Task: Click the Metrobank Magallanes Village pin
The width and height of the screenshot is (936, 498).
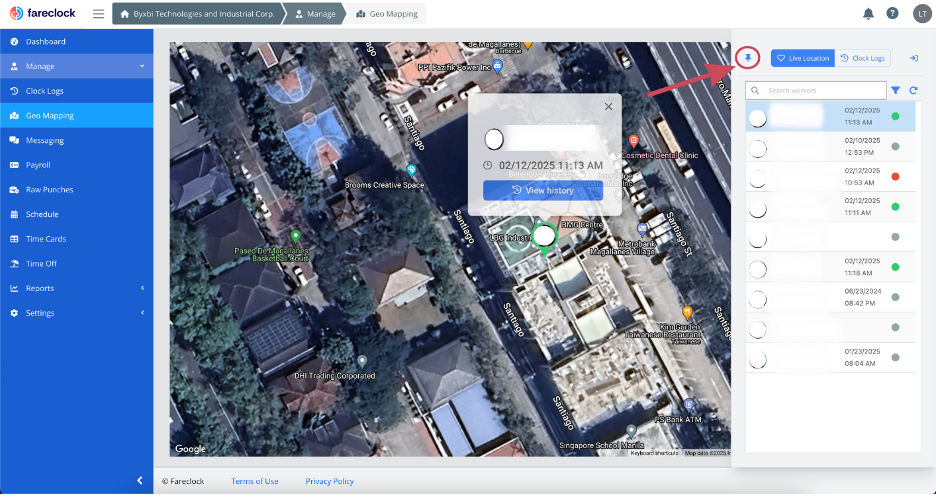Action: (x=642, y=229)
